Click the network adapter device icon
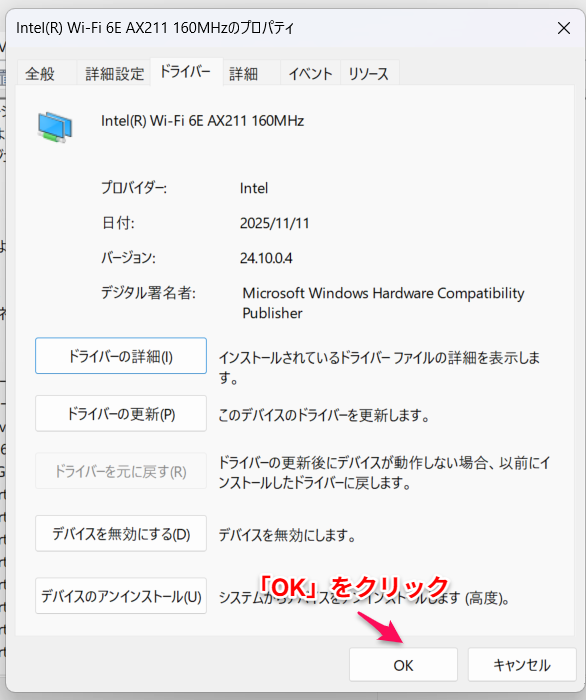The height and width of the screenshot is (700, 586). click(55, 128)
